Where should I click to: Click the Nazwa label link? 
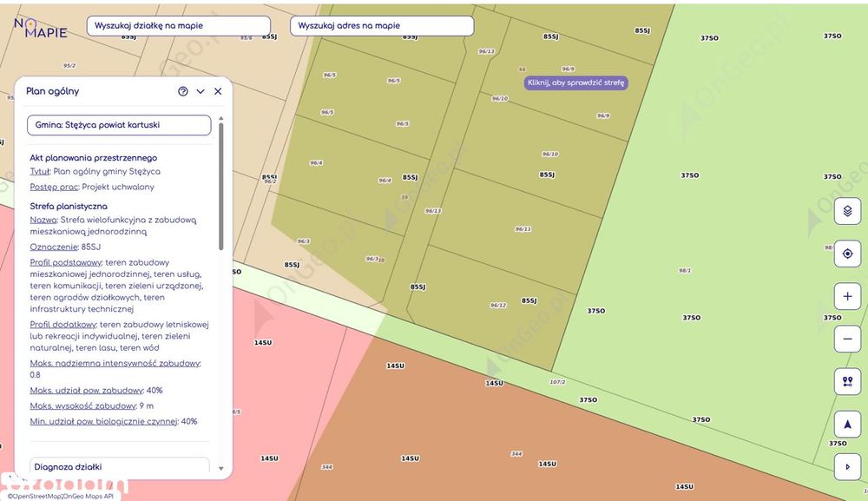click(x=43, y=220)
